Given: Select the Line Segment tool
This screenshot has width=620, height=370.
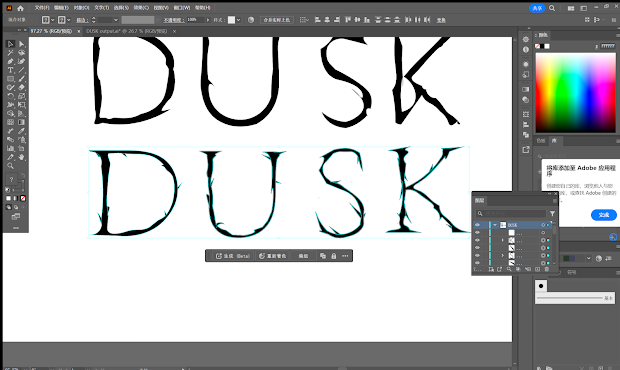Looking at the screenshot, I should pos(21,70).
